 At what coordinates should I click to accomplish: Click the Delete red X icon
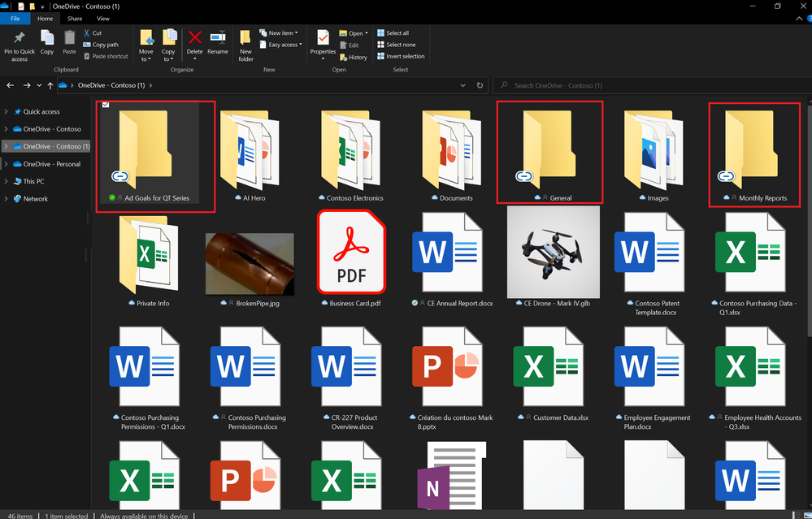[195, 37]
